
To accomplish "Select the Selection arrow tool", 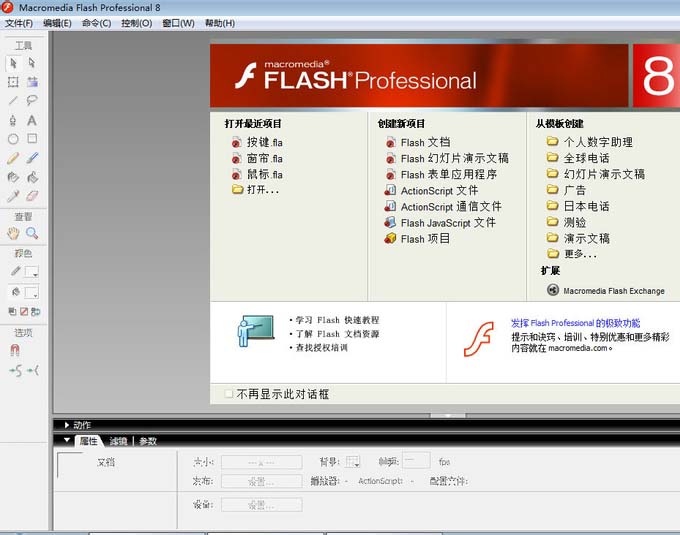I will (x=13, y=63).
